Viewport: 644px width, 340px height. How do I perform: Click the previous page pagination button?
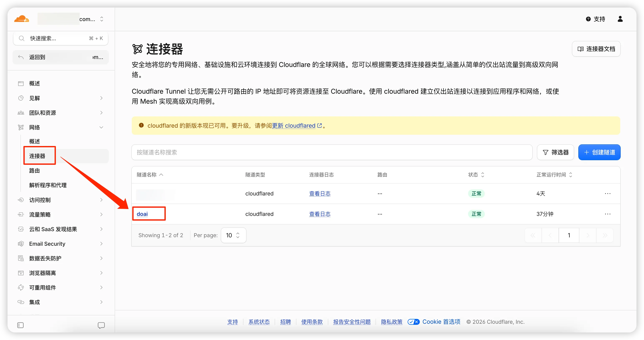(x=550, y=235)
